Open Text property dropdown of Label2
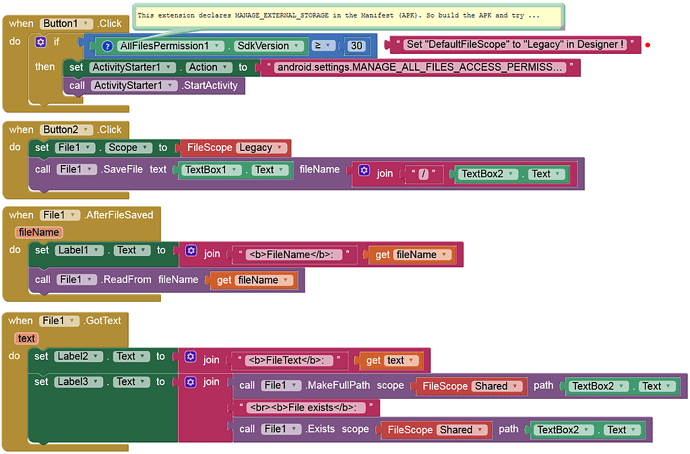The width and height of the screenshot is (690, 454). coord(131,356)
